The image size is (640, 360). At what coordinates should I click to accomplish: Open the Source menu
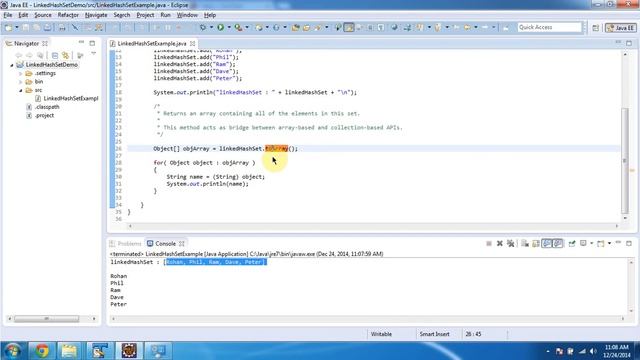point(43,15)
